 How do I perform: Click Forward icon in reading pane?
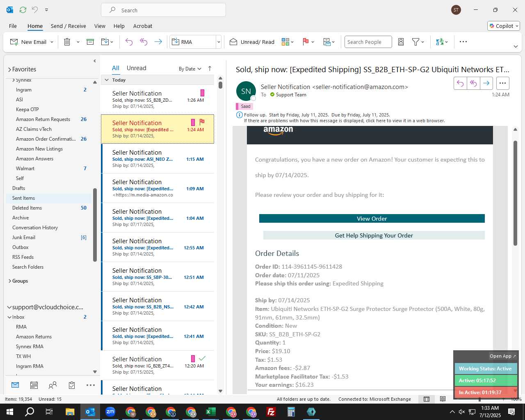point(486,83)
